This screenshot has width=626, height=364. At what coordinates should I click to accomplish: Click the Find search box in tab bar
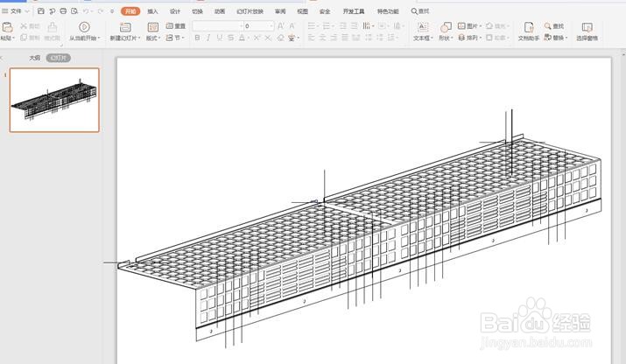(x=420, y=11)
